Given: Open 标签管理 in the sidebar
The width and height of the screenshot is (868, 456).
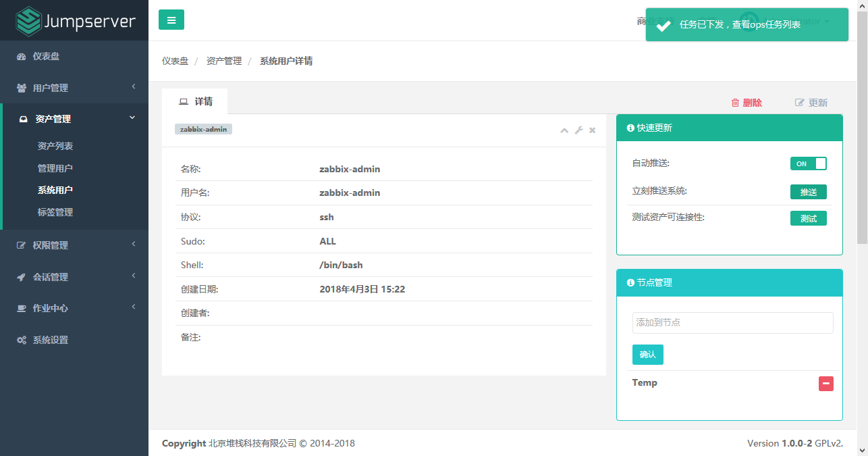Looking at the screenshot, I should [55, 212].
